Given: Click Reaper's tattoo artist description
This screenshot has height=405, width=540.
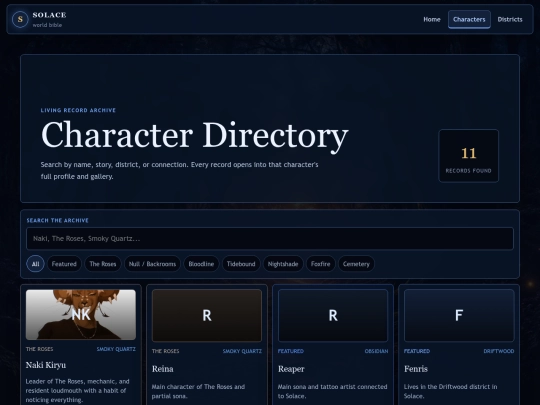Looking at the screenshot, I should click(x=332, y=391).
